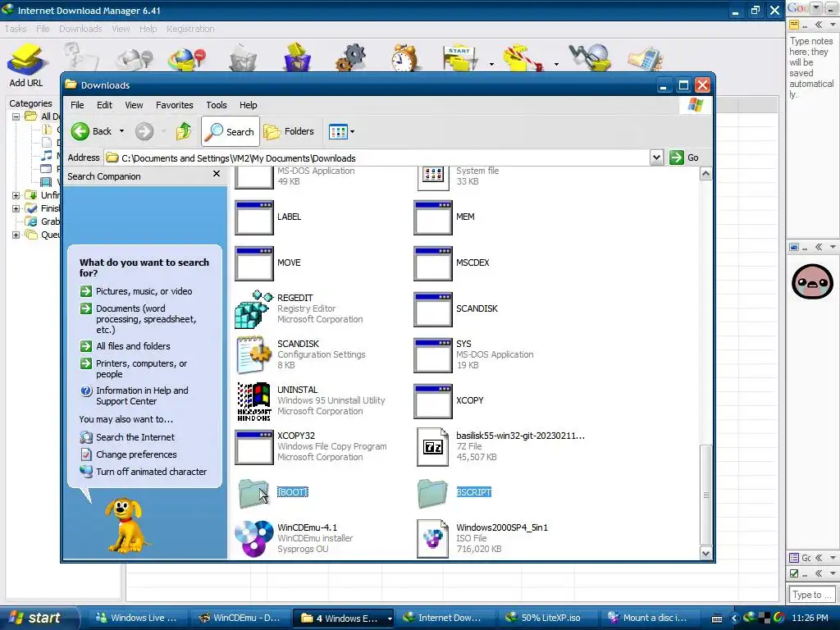This screenshot has width=840, height=630.
Task: Open the REGEDIT Registry Editor icon
Action: coord(253,309)
